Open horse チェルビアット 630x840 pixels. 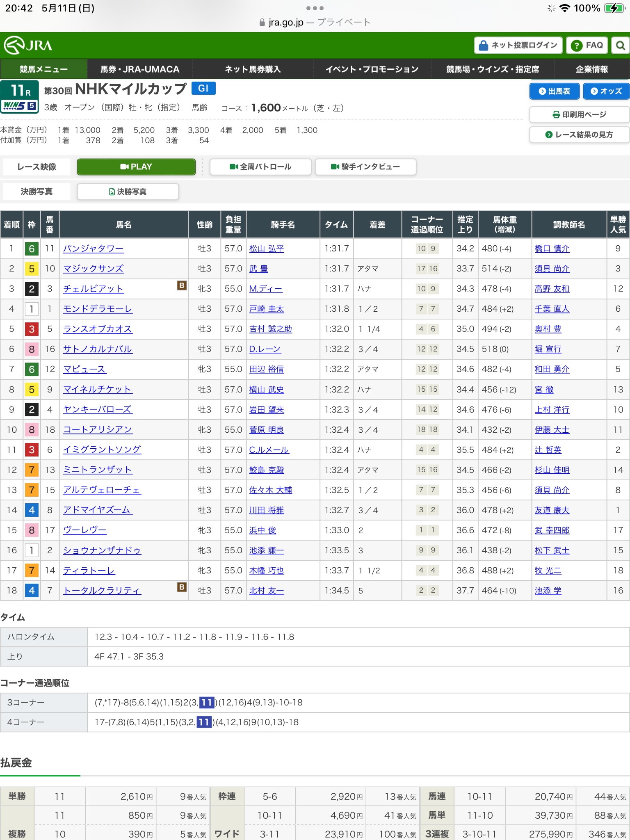pos(94,289)
